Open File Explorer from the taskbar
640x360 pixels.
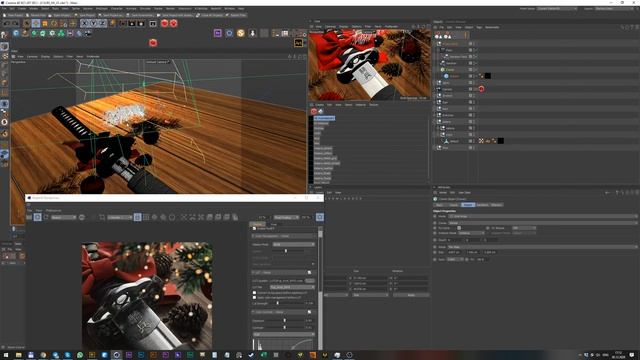(x=19, y=355)
